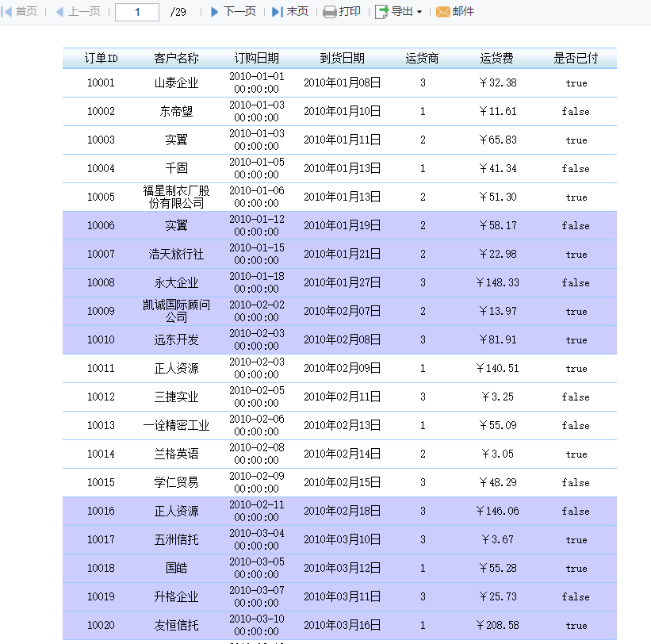Click customer name 山泰企业

(176, 82)
